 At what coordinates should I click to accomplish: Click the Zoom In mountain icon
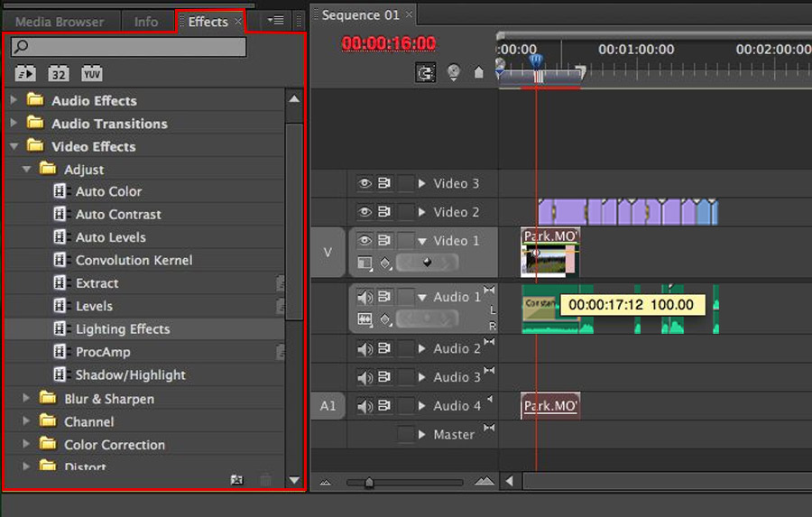click(x=484, y=481)
